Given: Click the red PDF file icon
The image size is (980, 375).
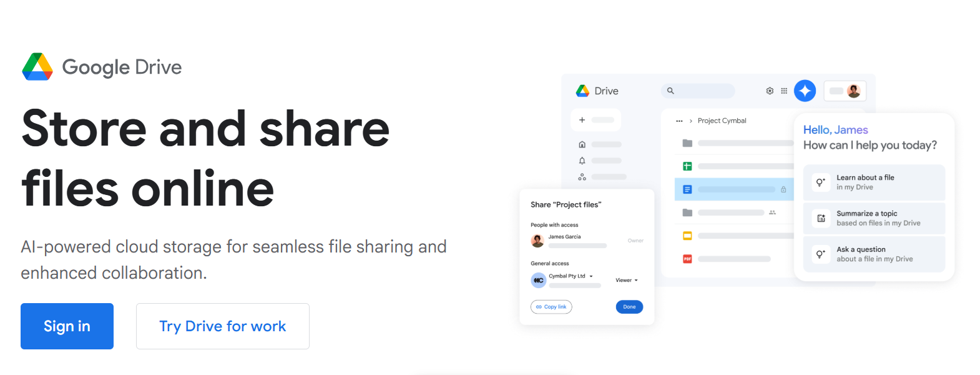Looking at the screenshot, I should (687, 259).
